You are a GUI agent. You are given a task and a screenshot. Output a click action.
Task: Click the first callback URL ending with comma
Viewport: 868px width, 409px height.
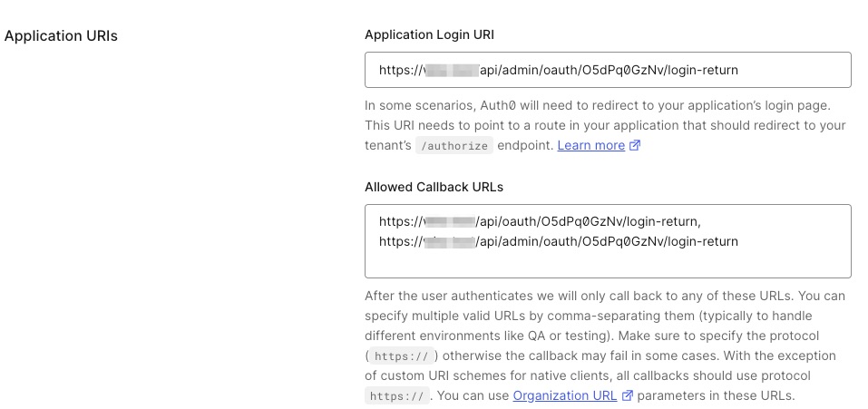click(x=540, y=221)
